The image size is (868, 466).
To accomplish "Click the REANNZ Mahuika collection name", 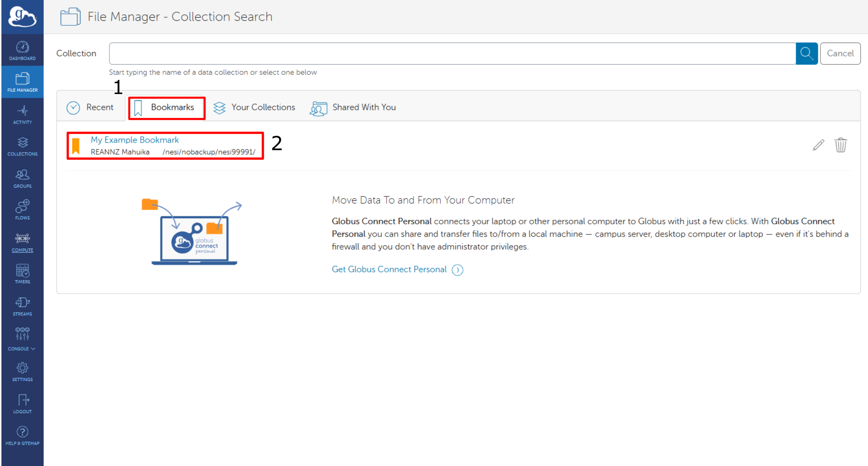I will (120, 152).
